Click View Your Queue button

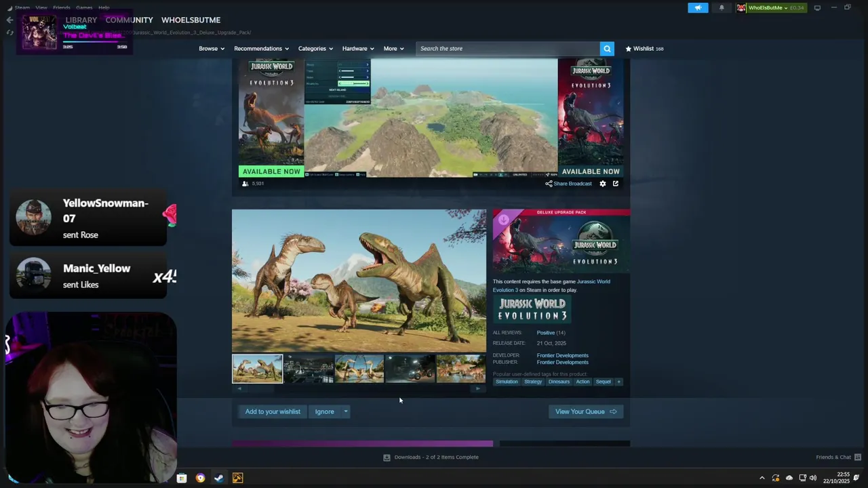click(586, 411)
